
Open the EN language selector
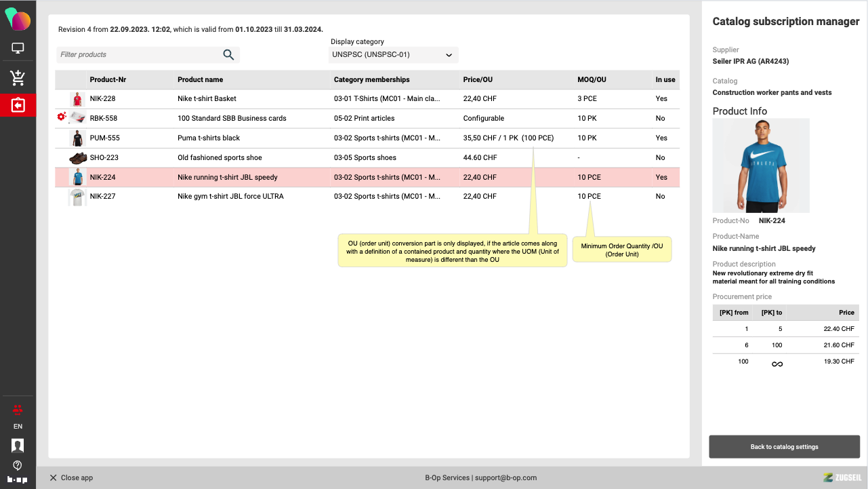pos(18,427)
